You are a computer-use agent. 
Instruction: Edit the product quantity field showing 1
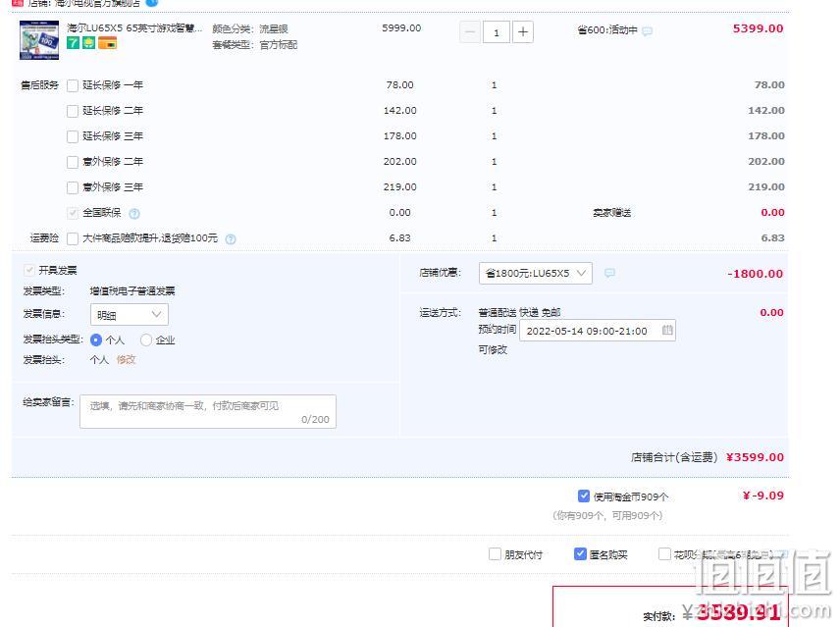coord(497,32)
